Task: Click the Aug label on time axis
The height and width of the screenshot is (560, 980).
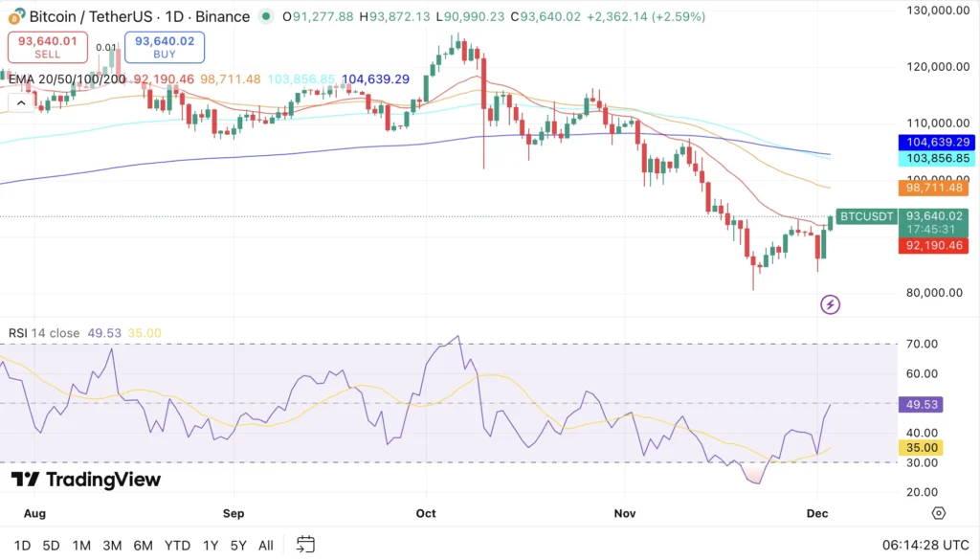Action: pyautogui.click(x=34, y=513)
